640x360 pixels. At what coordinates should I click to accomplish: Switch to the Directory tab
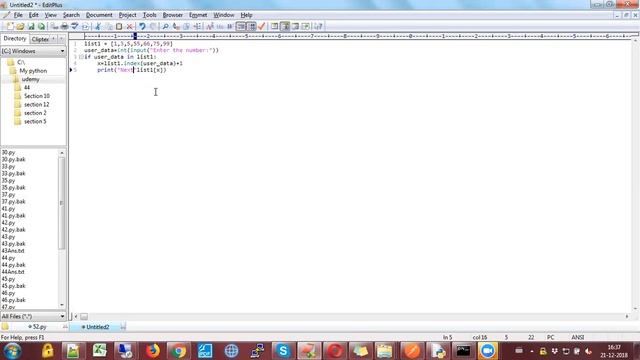[x=15, y=39]
